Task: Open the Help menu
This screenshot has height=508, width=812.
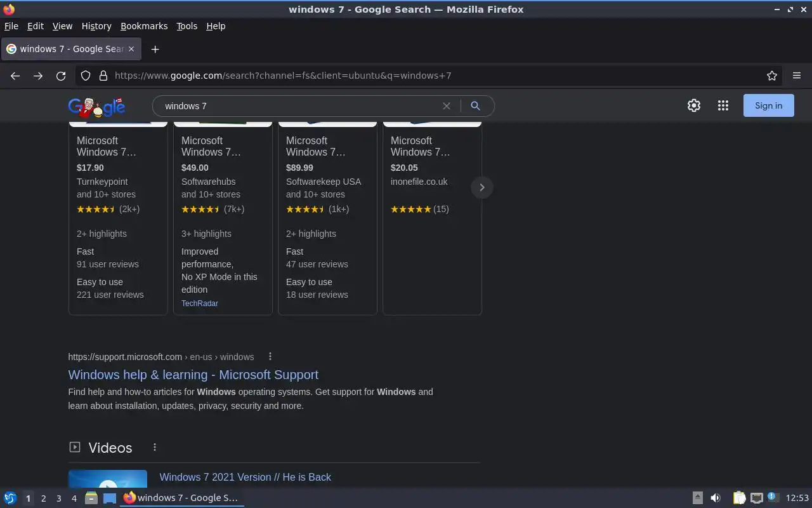Action: coord(216,26)
